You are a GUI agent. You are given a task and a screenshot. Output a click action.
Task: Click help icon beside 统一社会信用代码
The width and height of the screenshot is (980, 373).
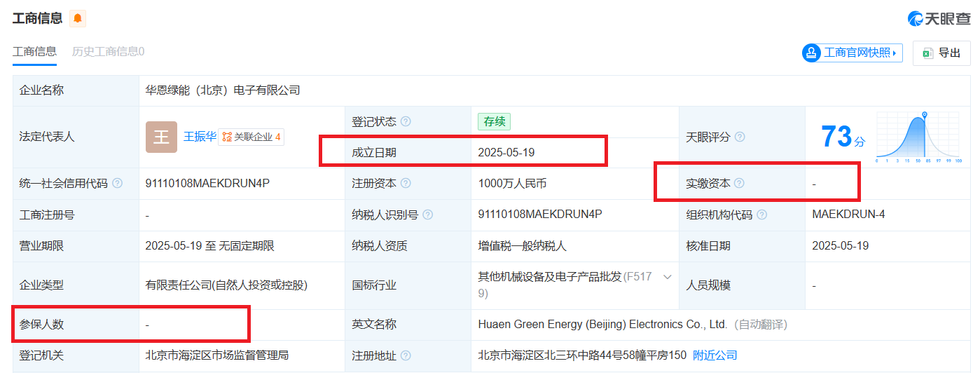pos(117,183)
